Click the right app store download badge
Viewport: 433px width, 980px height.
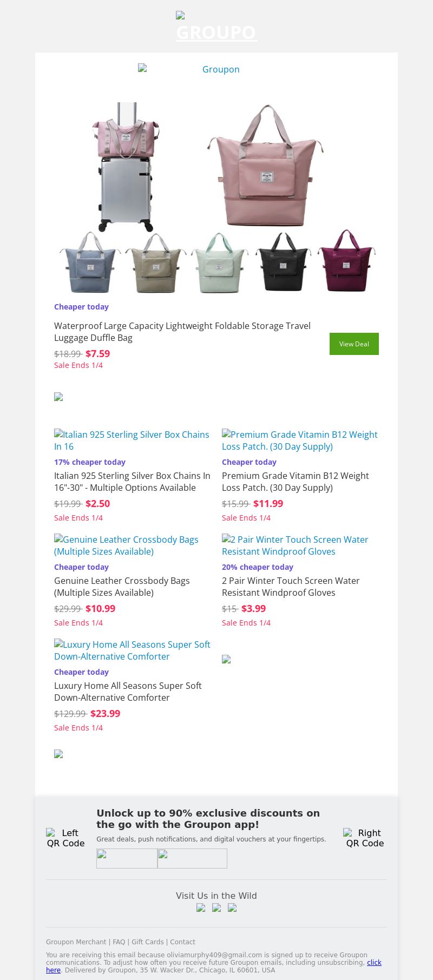tap(192, 858)
